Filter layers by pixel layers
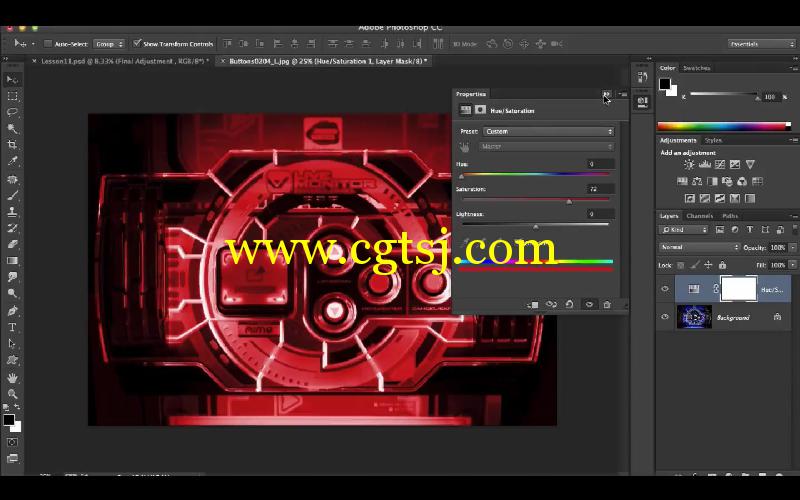This screenshot has width=800, height=500. point(720,230)
